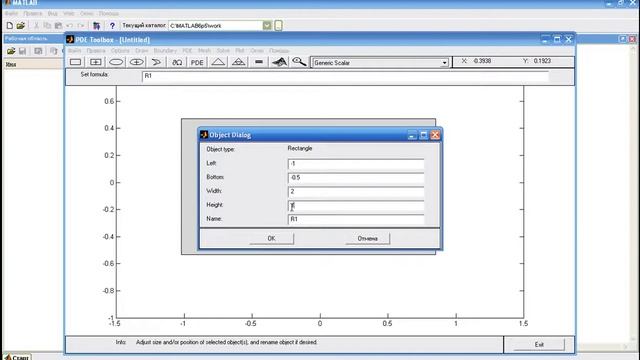This screenshot has width=640, height=360.
Task: Redo icon in MATLAB toolbar
Action: pos(80,26)
